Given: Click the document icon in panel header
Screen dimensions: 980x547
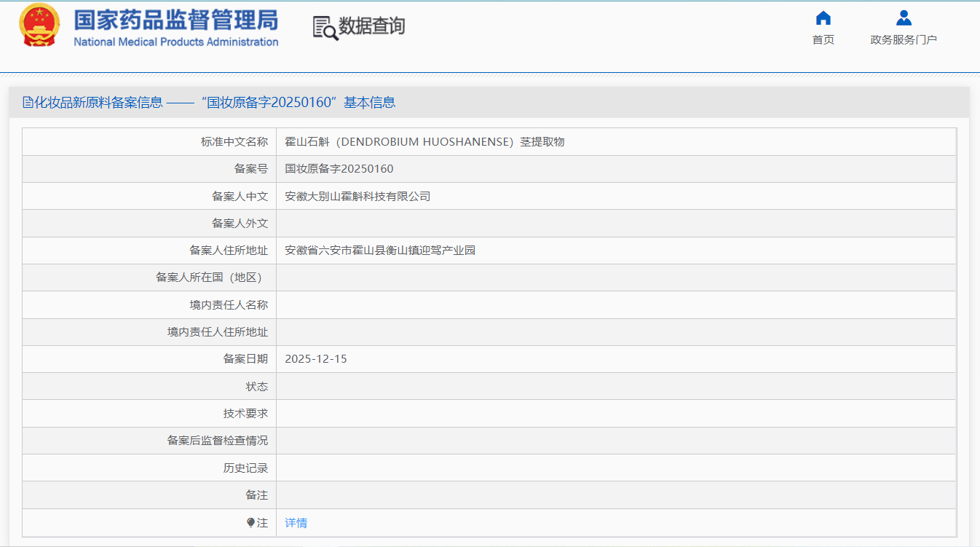Looking at the screenshot, I should click(x=27, y=103).
